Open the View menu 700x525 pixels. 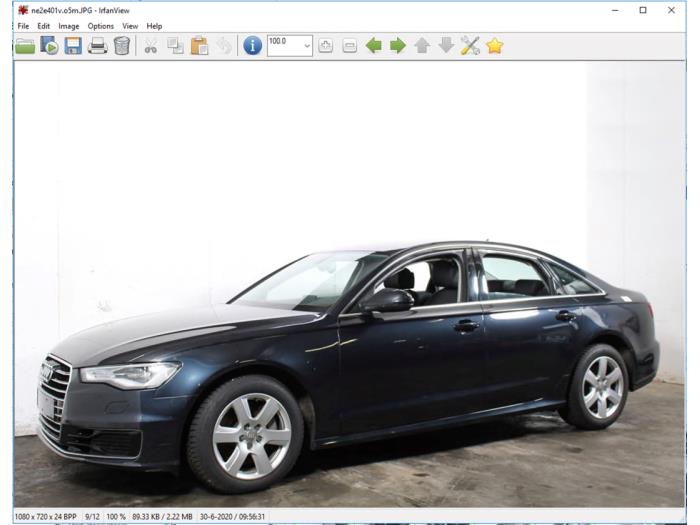click(x=130, y=26)
